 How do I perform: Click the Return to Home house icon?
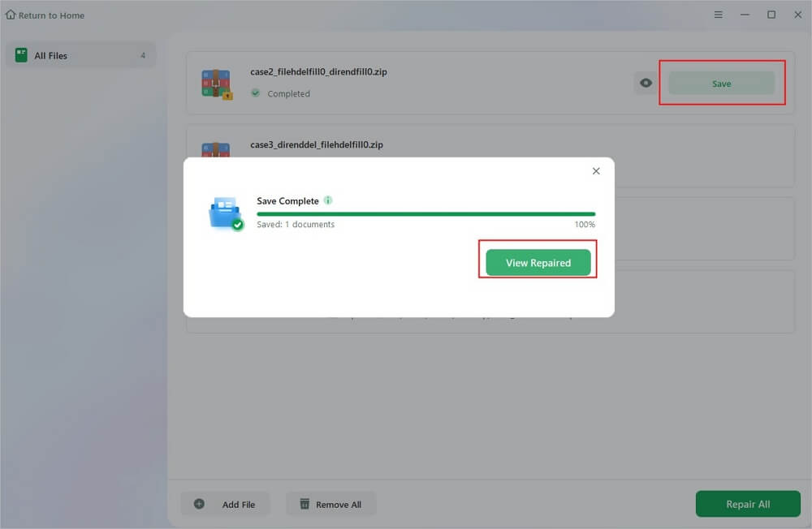11,15
